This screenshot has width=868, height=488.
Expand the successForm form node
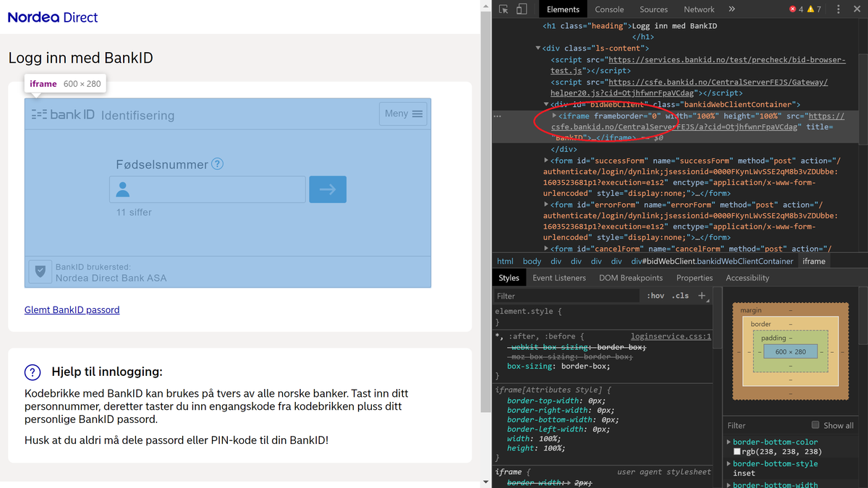(547, 160)
